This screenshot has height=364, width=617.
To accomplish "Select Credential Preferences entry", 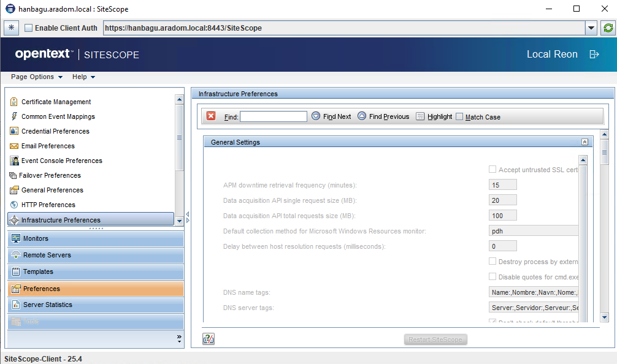I will coord(55,131).
